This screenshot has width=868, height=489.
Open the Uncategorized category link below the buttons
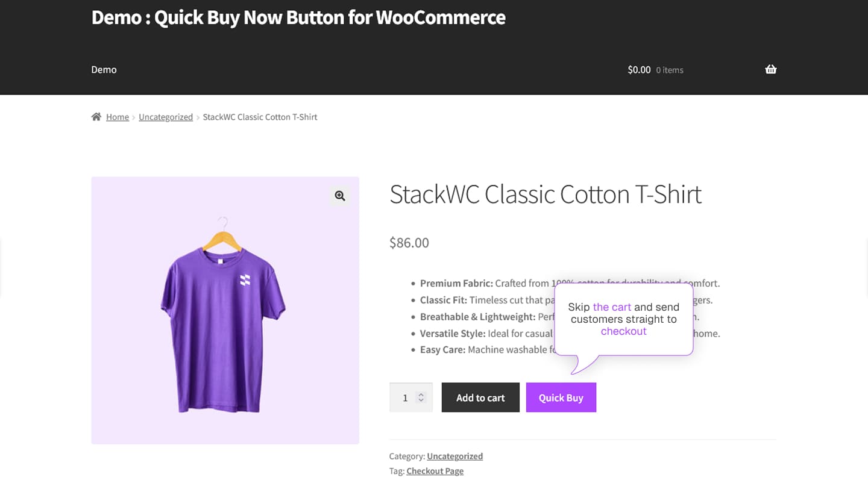tap(454, 456)
